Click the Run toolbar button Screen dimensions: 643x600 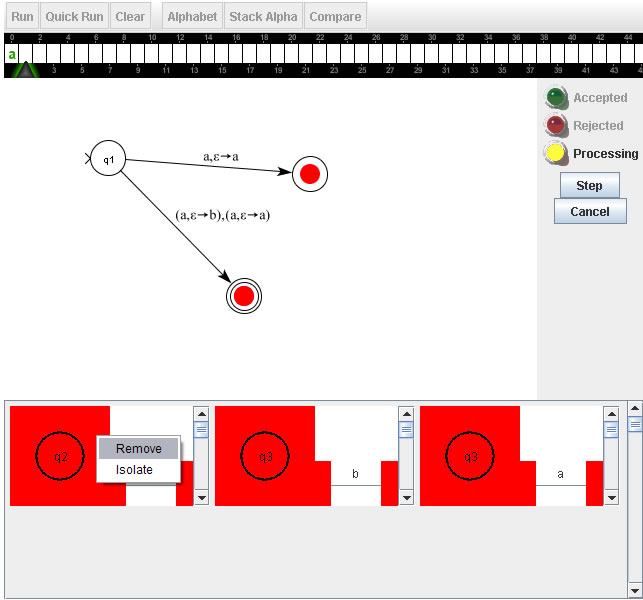(x=22, y=17)
